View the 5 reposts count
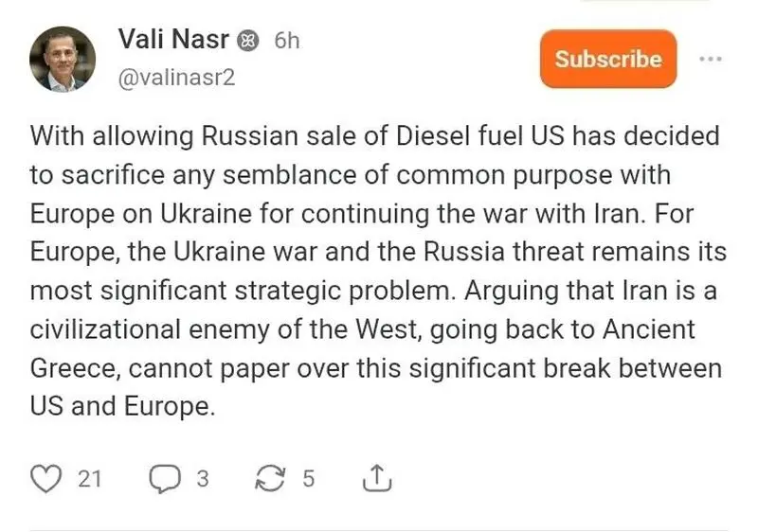Viewport: 758px width, 532px height. (x=309, y=479)
